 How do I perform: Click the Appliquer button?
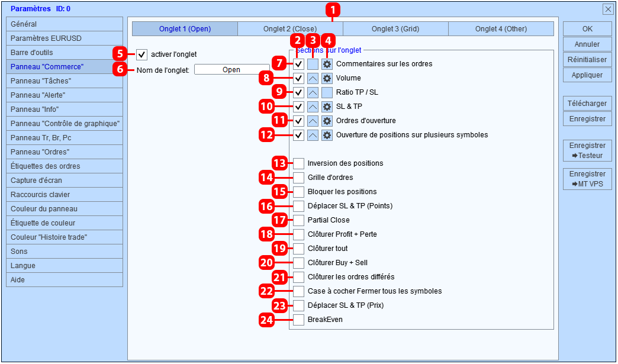(x=587, y=75)
